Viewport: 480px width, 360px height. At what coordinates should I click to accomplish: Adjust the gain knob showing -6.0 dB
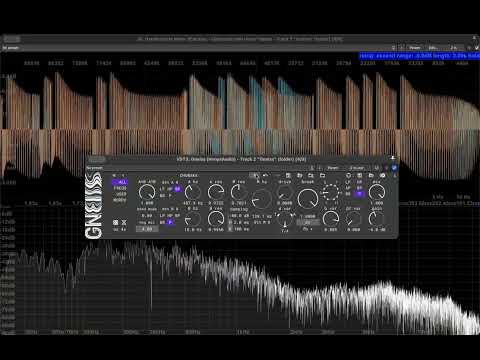(x=377, y=219)
